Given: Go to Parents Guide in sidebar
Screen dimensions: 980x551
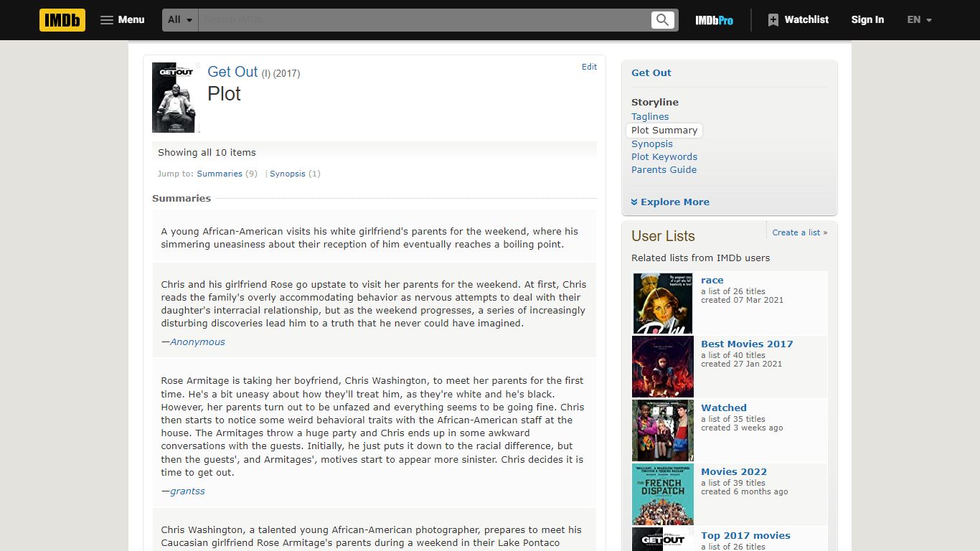Looking at the screenshot, I should click(664, 169).
